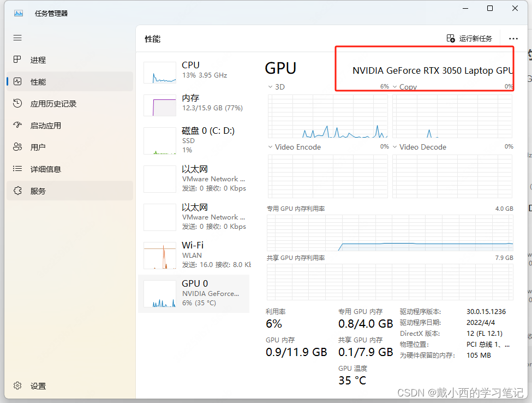Select 进程 in the sidebar

(39, 60)
